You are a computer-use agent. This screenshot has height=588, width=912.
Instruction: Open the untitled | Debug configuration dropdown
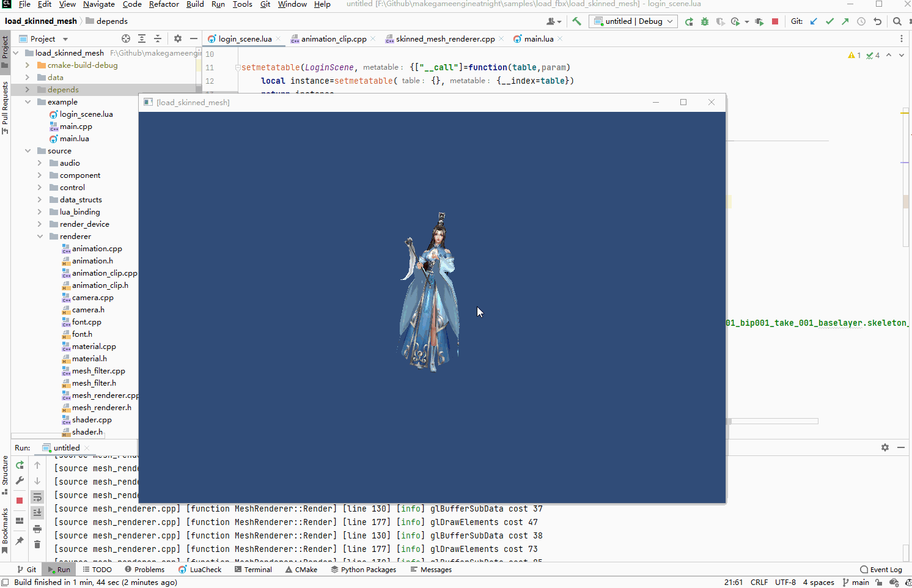click(633, 21)
